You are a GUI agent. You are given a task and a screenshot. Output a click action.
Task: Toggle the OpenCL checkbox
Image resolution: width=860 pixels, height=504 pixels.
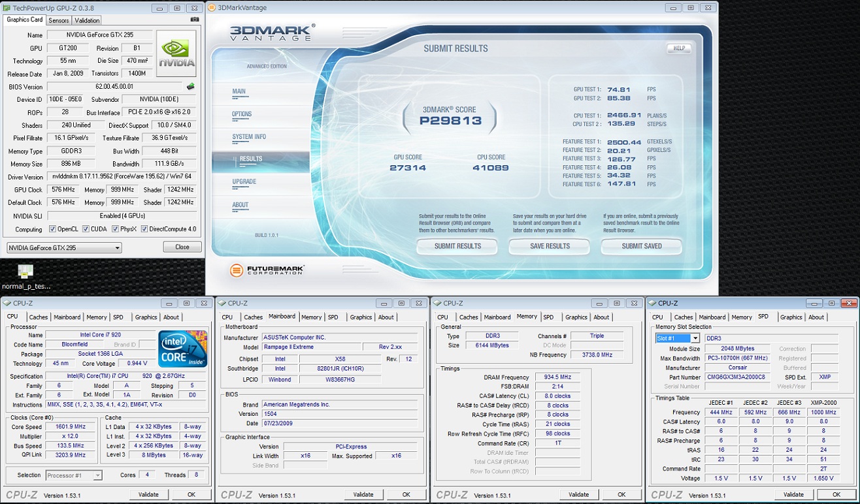53,229
